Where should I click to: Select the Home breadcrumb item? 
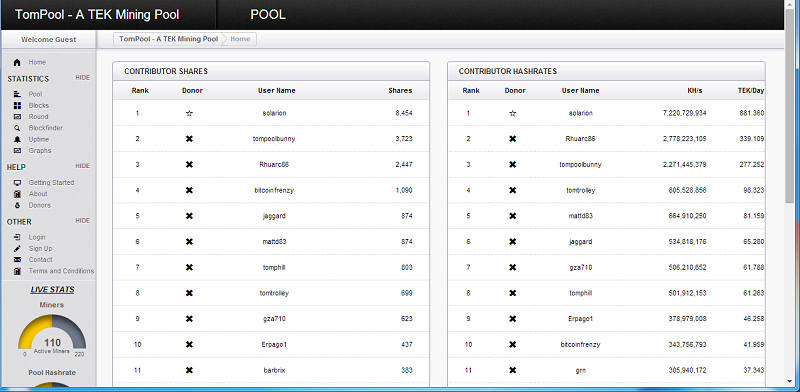tap(240, 39)
